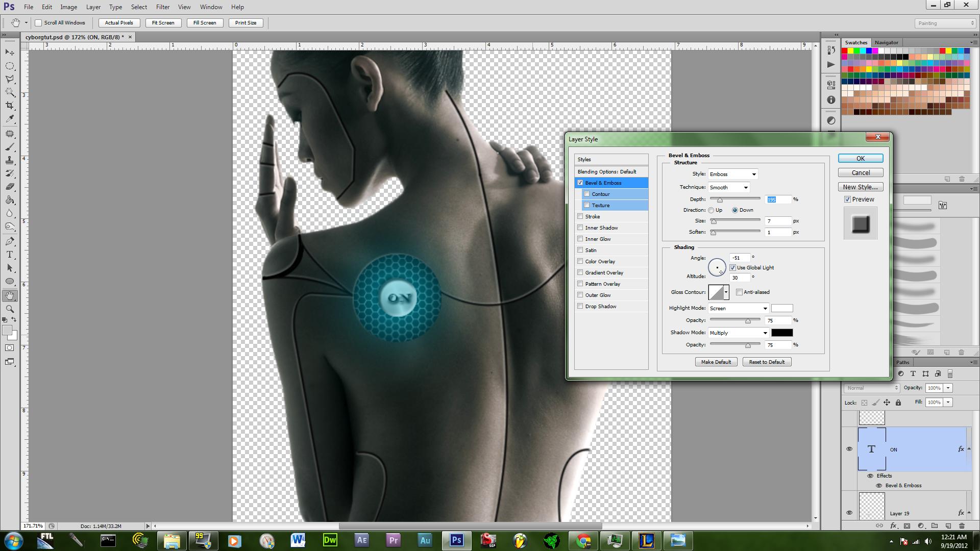The height and width of the screenshot is (551, 980).
Task: Click the Fit Screen button
Action: click(x=163, y=23)
